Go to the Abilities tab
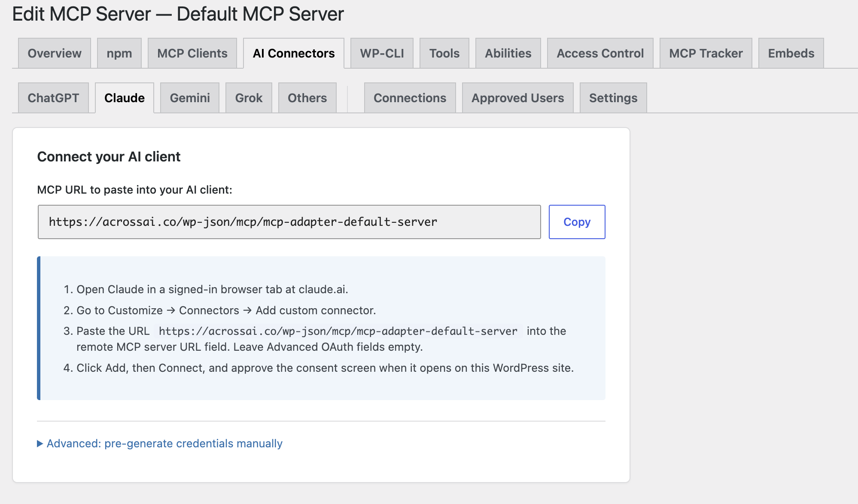The height and width of the screenshot is (504, 858). pos(508,53)
